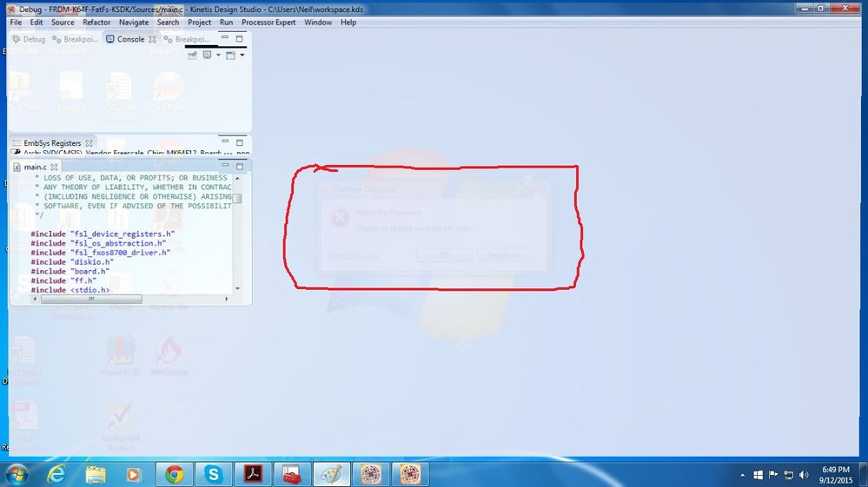Minimize the EmbSys Registers panel
868x487 pixels.
225,142
